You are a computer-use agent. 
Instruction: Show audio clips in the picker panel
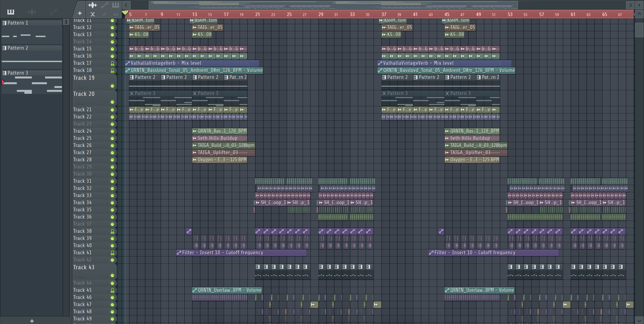tap(32, 12)
